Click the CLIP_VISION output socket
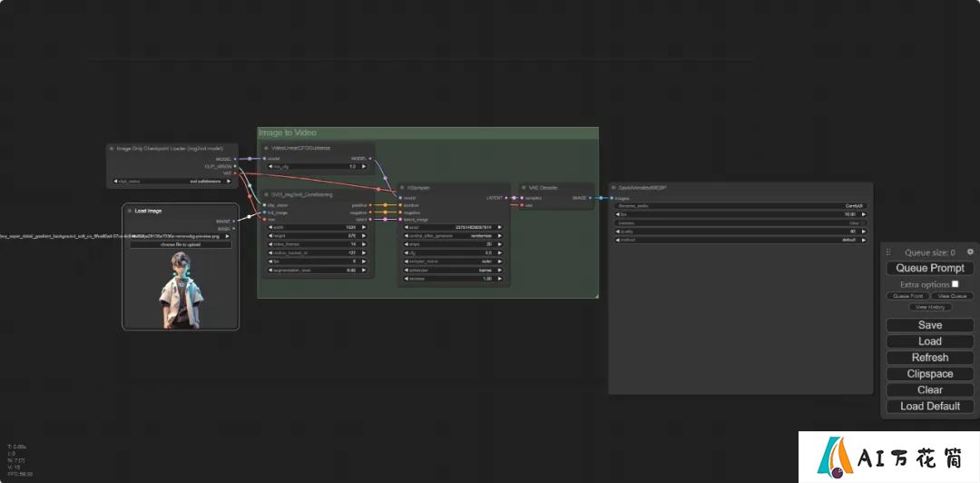Screen dimensions: 980x483 235,166
